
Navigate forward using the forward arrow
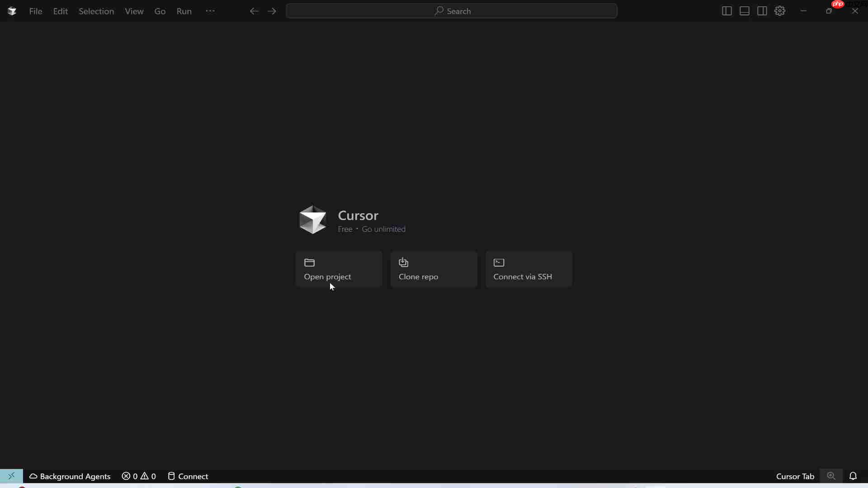point(272,11)
